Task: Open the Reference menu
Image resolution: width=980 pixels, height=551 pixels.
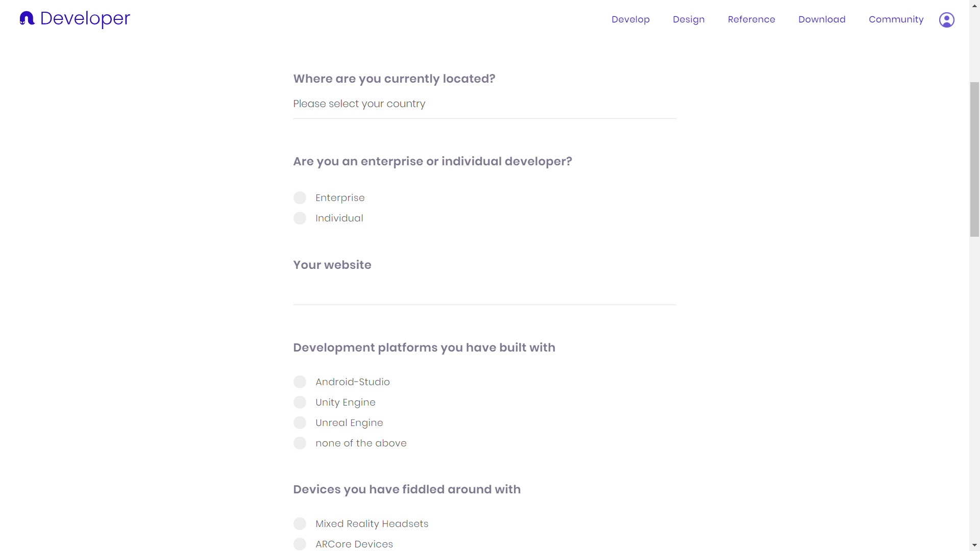Action: pos(751,19)
